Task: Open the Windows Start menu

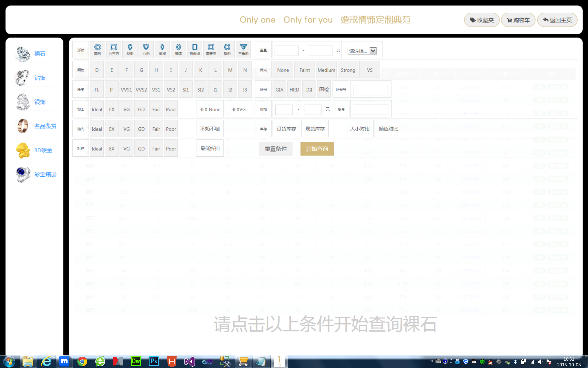Action: point(9,362)
